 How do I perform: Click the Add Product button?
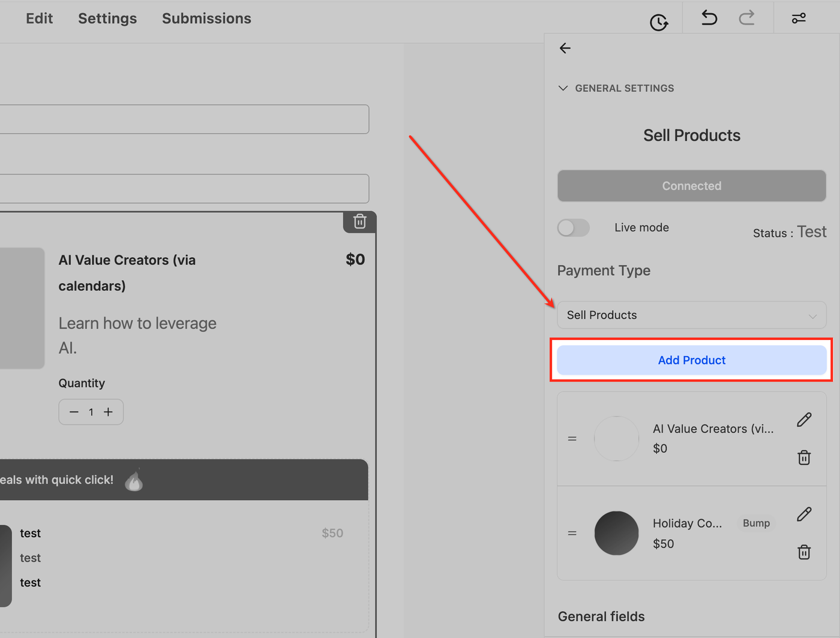691,360
